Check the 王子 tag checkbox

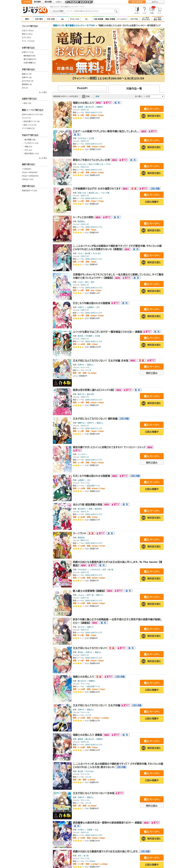pyautogui.click(x=23, y=150)
